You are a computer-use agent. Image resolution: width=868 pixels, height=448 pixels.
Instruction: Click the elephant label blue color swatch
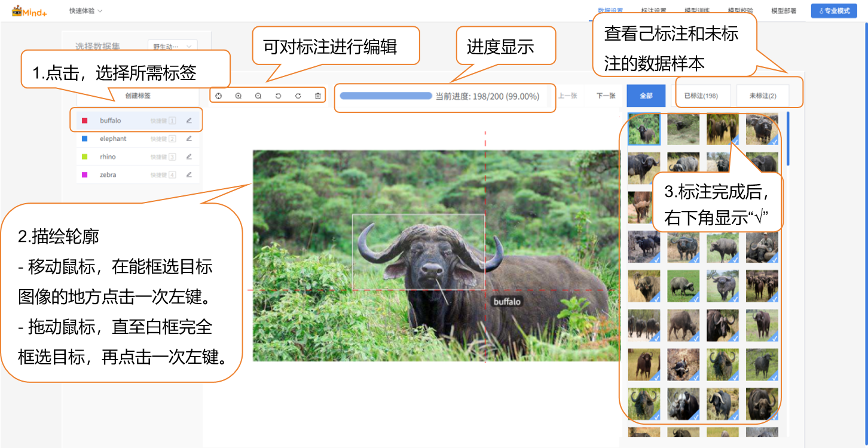point(84,139)
